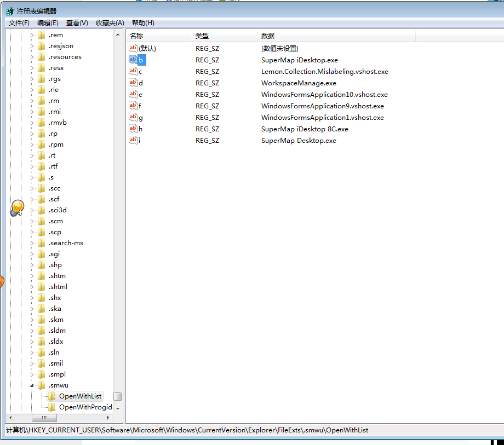Click the (默认) default value icon
Image resolution: width=504 pixels, height=445 pixels.
pos(133,49)
